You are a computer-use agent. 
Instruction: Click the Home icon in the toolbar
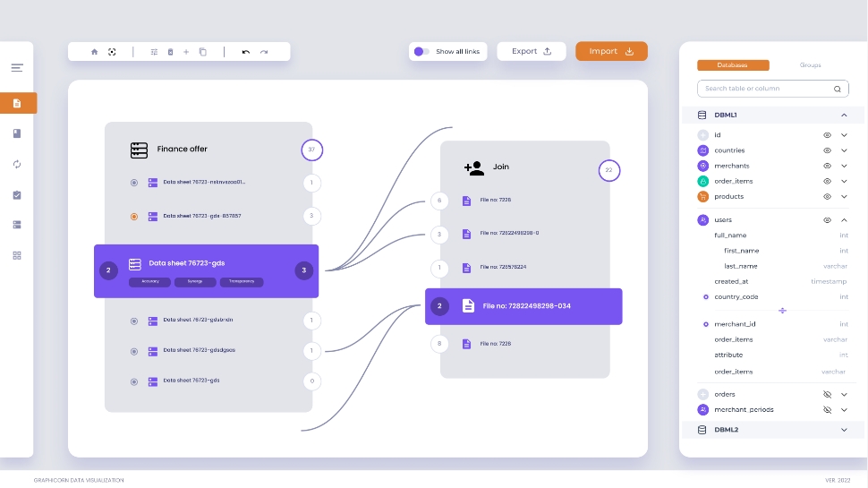tap(94, 52)
